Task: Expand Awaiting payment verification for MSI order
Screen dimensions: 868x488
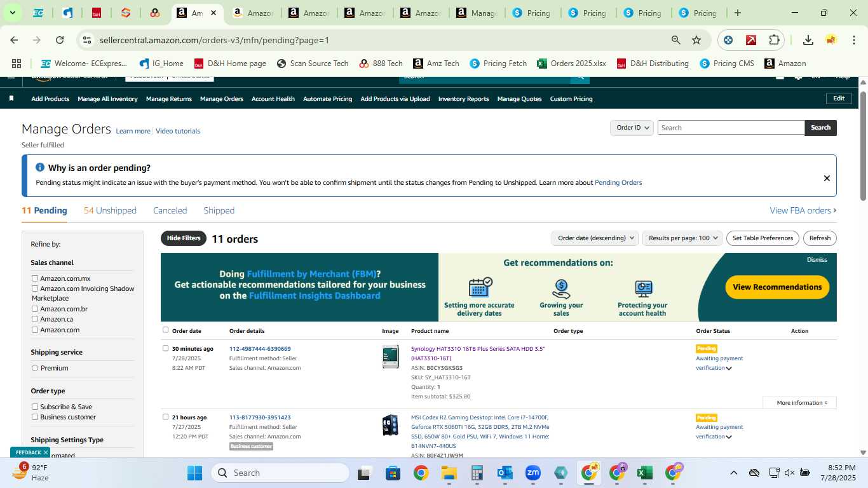Action: click(728, 437)
